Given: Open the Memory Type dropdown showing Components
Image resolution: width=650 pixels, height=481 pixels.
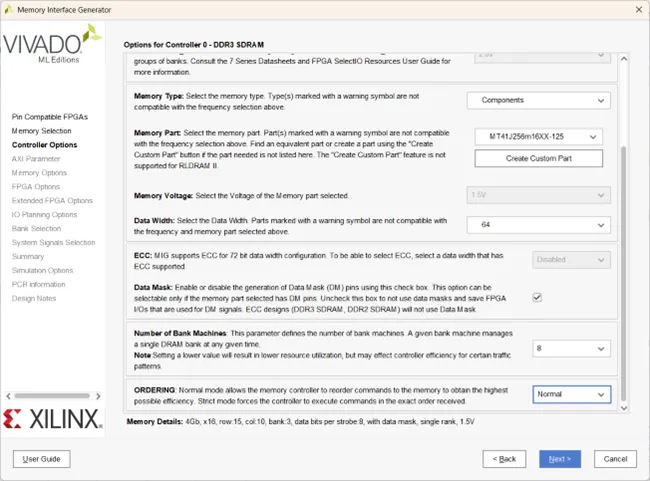Looking at the screenshot, I should (538, 100).
